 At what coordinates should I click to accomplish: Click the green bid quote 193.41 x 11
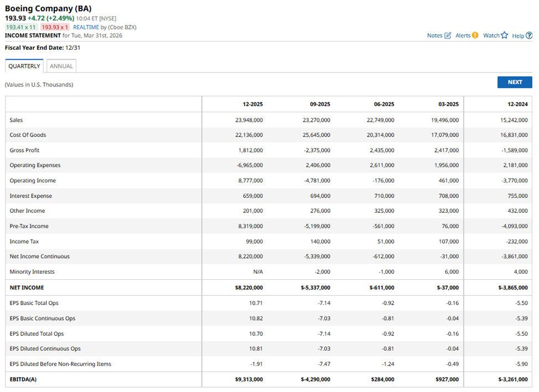click(x=20, y=27)
